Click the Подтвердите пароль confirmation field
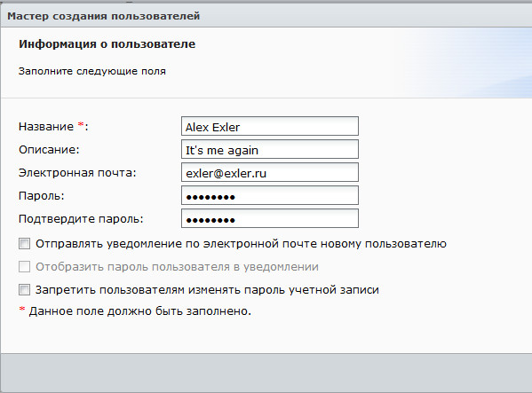The image size is (532, 393). [x=270, y=218]
